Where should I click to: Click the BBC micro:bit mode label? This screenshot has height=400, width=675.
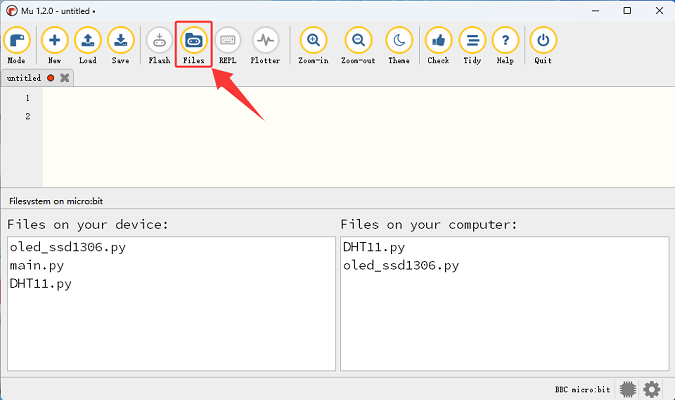click(x=582, y=390)
